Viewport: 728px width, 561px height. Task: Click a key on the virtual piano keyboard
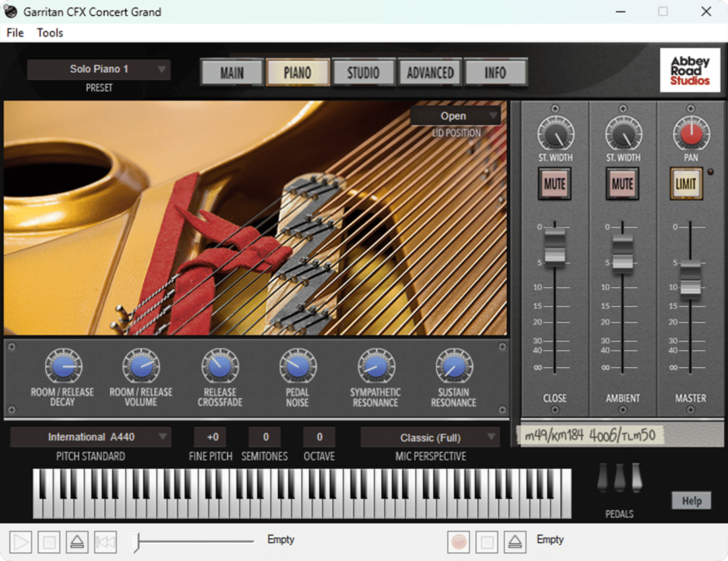302,494
